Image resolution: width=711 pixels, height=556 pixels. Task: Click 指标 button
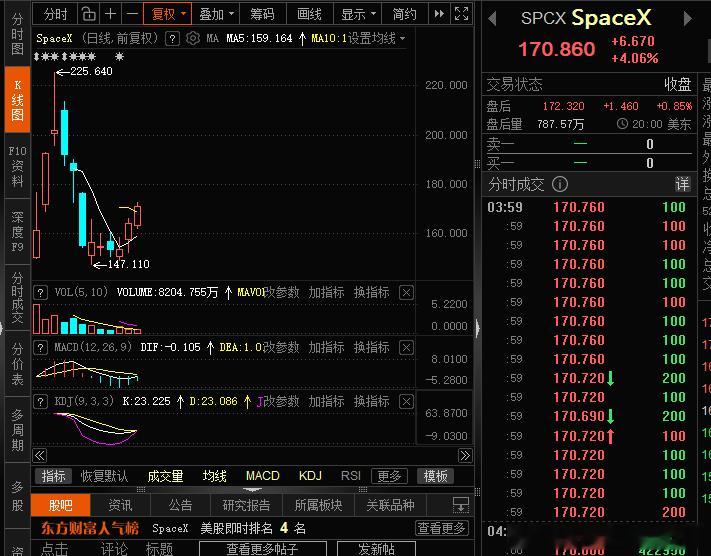pyautogui.click(x=54, y=476)
